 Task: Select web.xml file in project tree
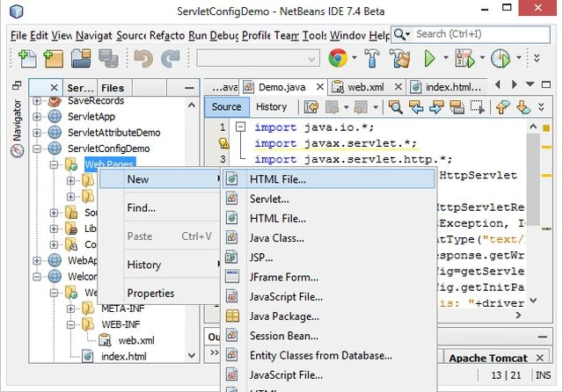[136, 340]
